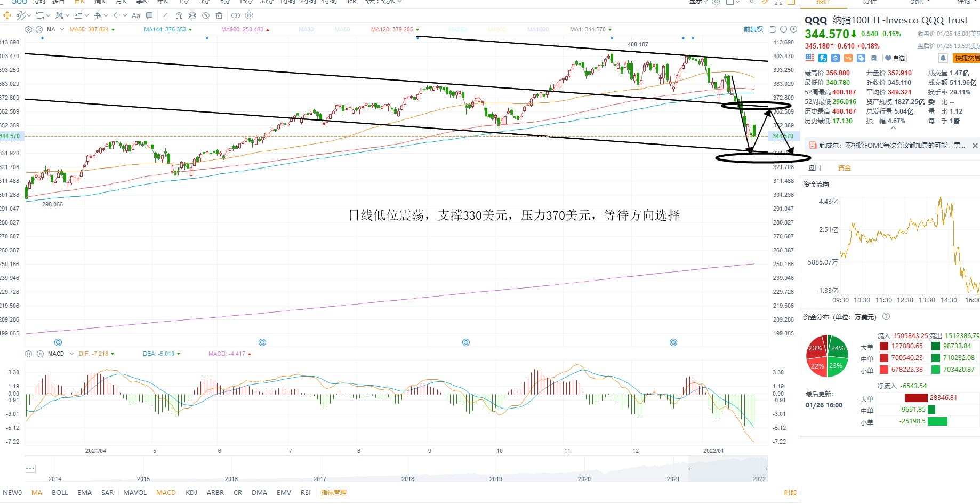Select the eraser tool in drawing toolbar
The image size is (980, 504).
click(x=166, y=15)
